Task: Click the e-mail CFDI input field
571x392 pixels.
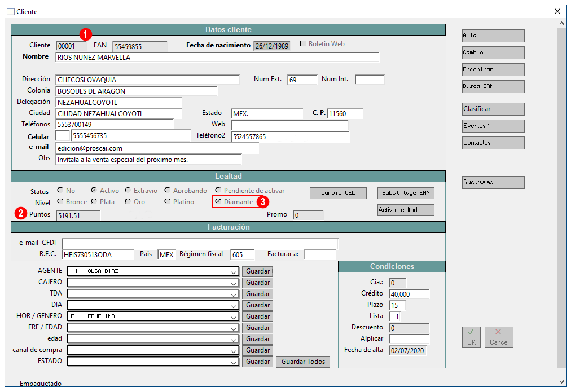Action: (x=200, y=244)
